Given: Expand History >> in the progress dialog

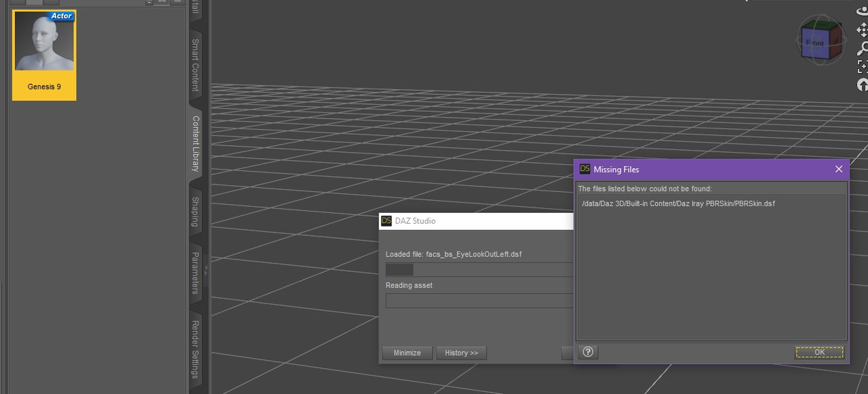Looking at the screenshot, I should pyautogui.click(x=462, y=353).
